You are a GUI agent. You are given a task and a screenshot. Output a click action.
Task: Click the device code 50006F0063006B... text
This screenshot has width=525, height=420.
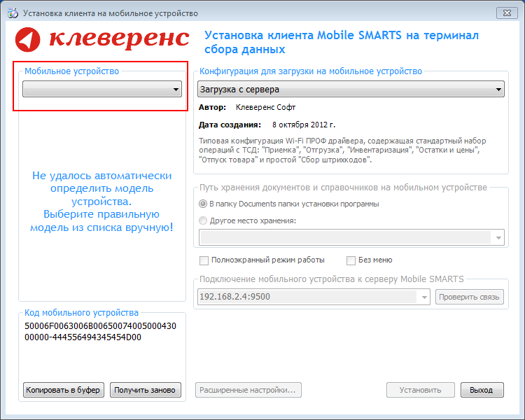tap(100, 332)
